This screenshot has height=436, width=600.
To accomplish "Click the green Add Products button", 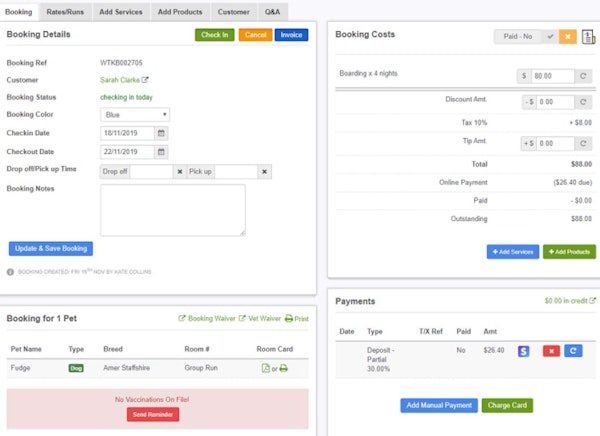I will 569,252.
